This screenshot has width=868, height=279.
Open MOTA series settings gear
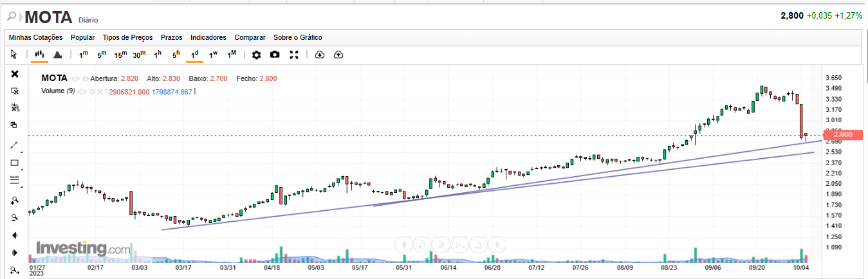84,78
